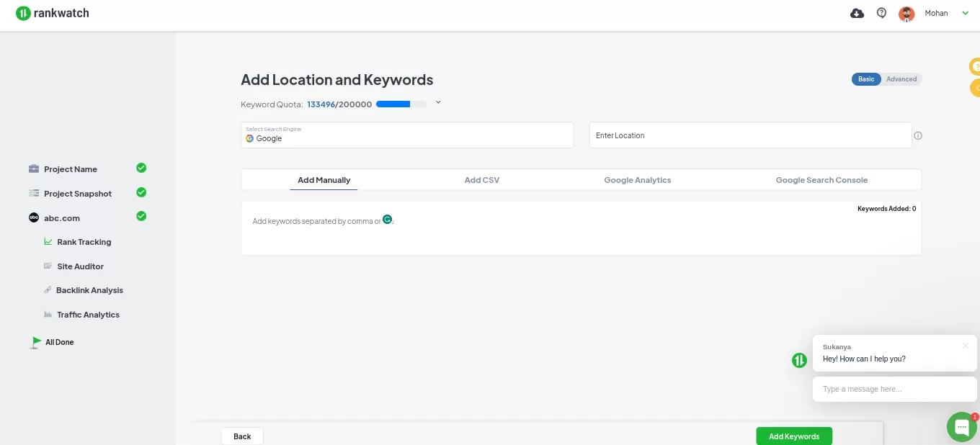This screenshot has width=980, height=445.
Task: Click the Enter Location input field
Action: (749, 135)
